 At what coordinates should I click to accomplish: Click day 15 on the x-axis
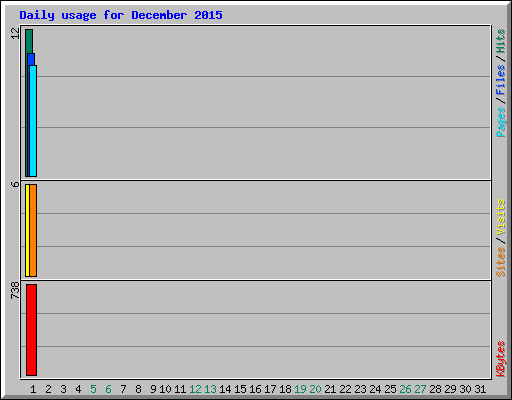click(240, 389)
